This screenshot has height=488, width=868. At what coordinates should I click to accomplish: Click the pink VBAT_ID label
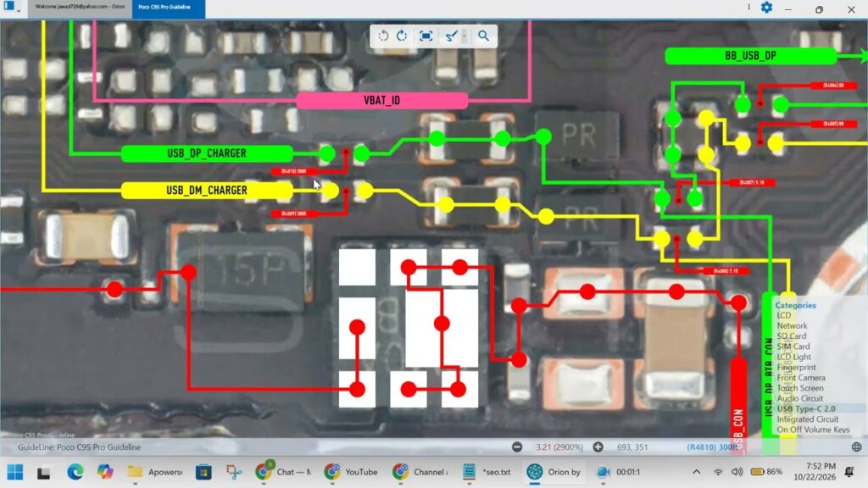click(x=382, y=101)
